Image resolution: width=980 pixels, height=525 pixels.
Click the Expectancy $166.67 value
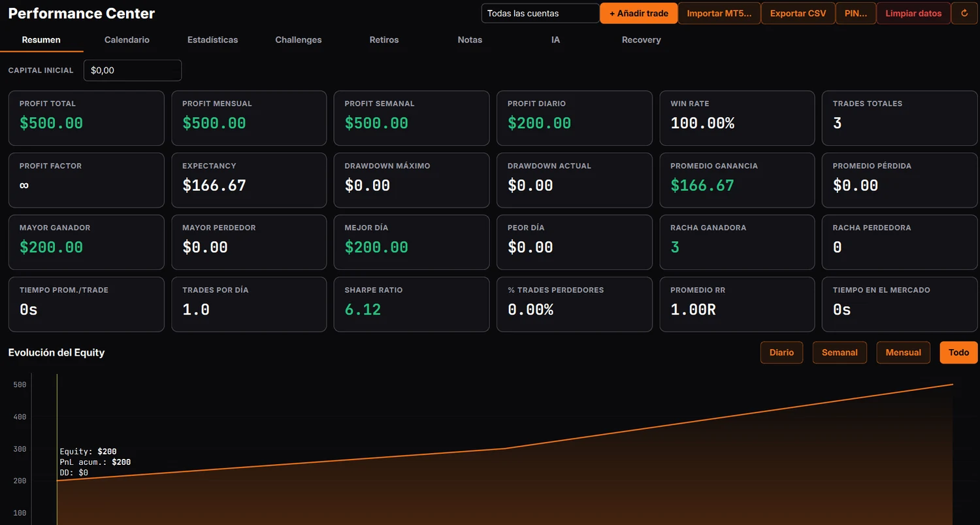[214, 185]
